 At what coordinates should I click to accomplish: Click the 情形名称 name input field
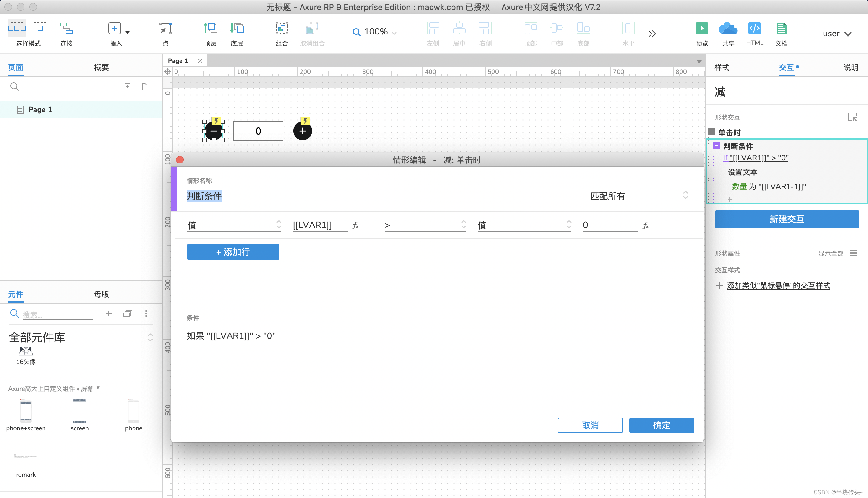(x=280, y=196)
